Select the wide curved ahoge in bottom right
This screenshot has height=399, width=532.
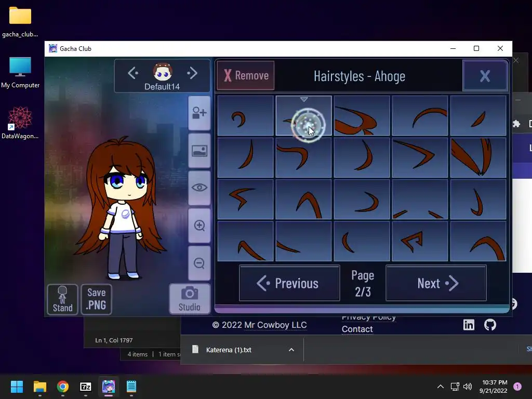(x=478, y=241)
